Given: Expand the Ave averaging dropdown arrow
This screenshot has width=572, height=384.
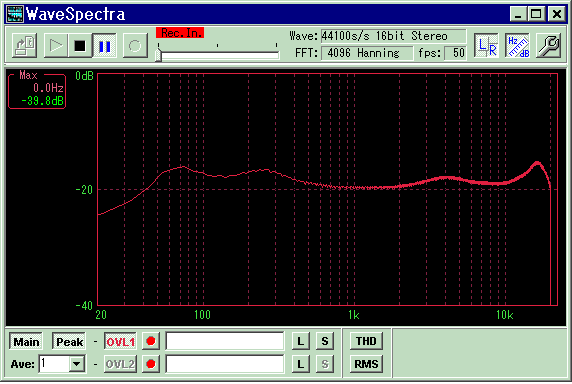Looking at the screenshot, I should (77, 364).
